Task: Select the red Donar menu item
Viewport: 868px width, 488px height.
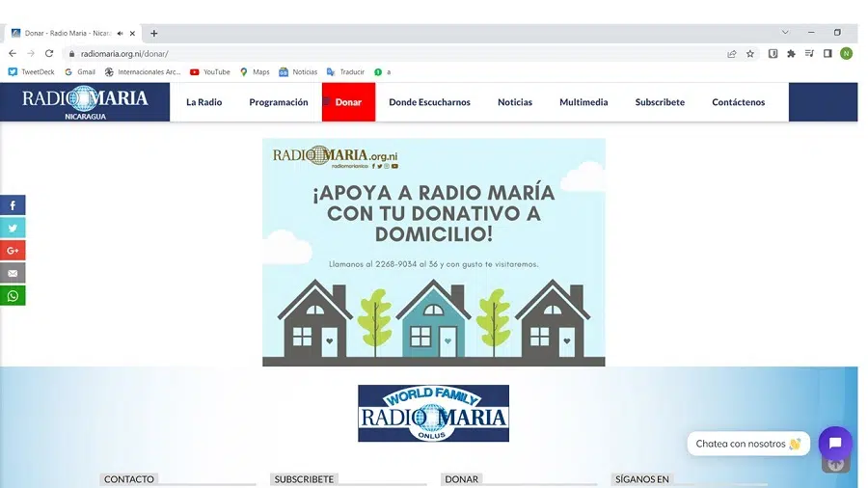Action: (348, 102)
